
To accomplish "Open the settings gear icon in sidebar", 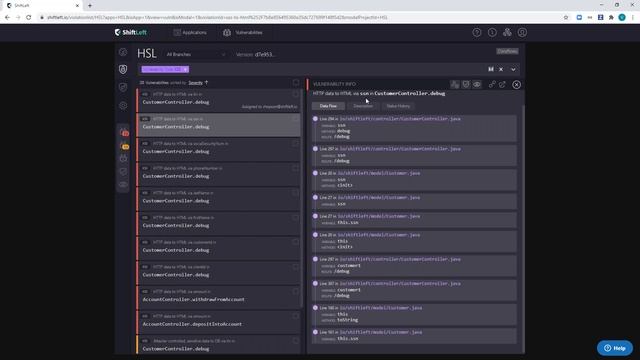I will (x=123, y=106).
